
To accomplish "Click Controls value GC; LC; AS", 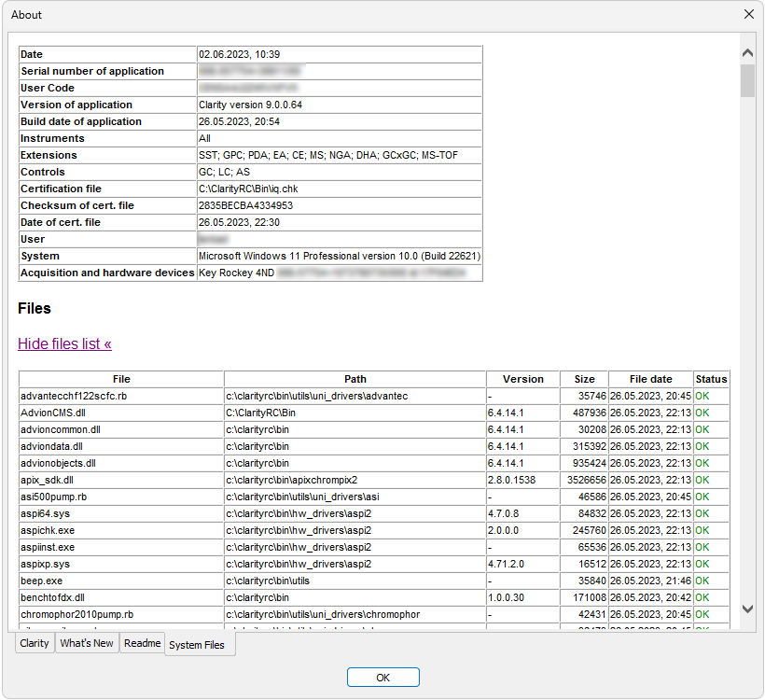I will tap(224, 172).
